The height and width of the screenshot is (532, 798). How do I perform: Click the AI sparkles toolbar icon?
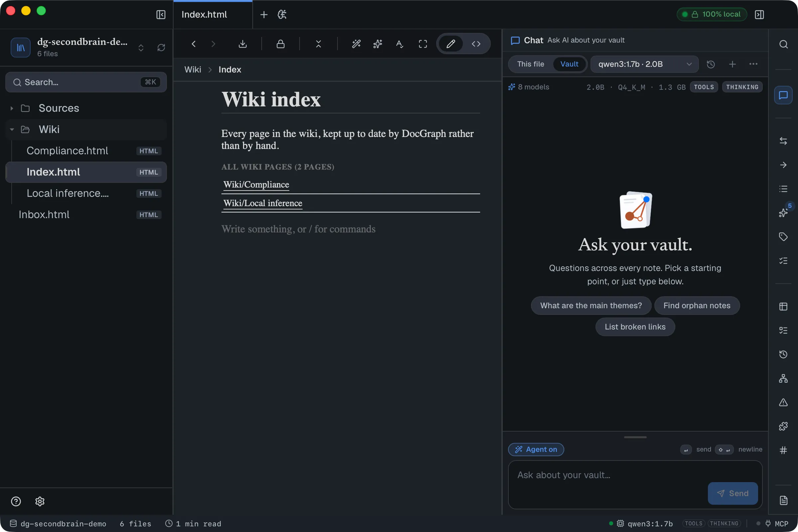378,44
